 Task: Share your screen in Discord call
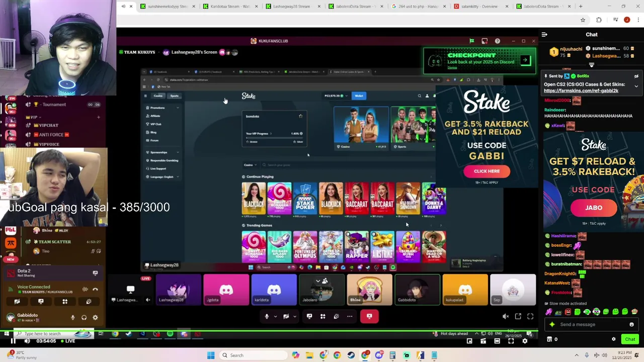[x=309, y=316]
